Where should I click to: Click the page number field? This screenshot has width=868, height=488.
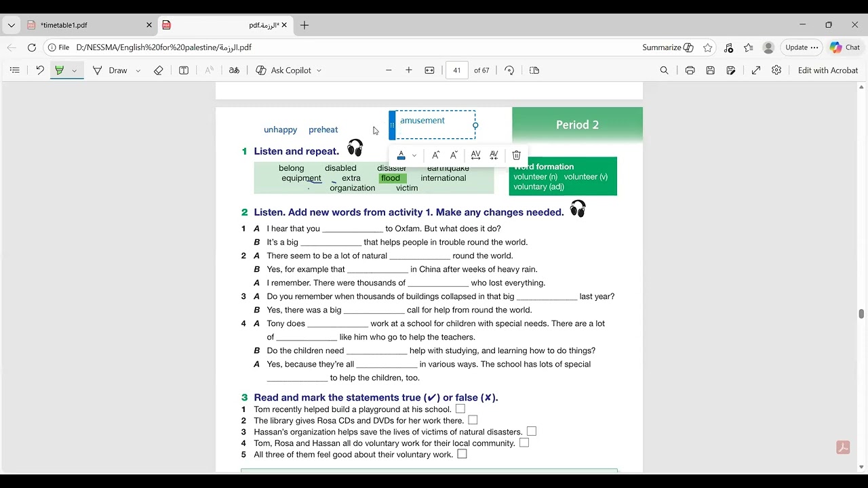(x=457, y=70)
